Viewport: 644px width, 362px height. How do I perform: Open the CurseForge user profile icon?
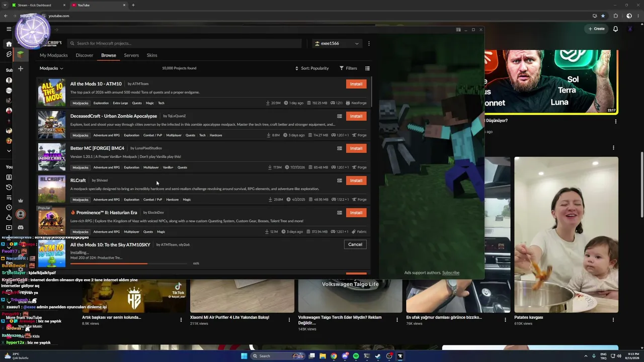click(21, 214)
